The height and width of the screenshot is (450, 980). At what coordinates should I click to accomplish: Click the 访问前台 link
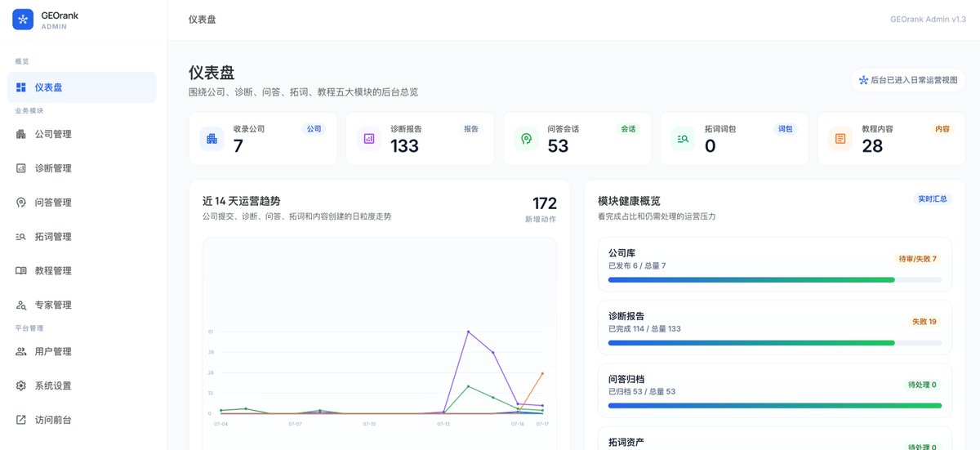[82, 420]
